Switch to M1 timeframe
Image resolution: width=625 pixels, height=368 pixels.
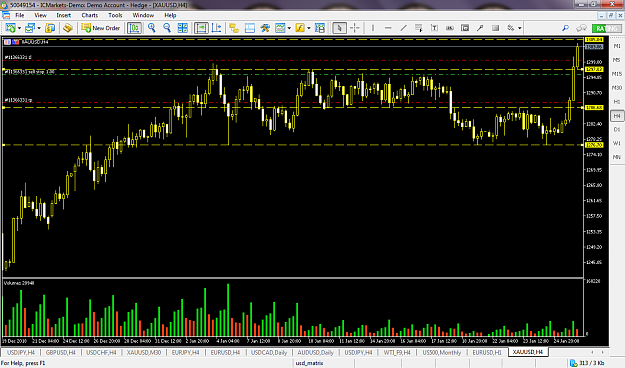pos(617,46)
